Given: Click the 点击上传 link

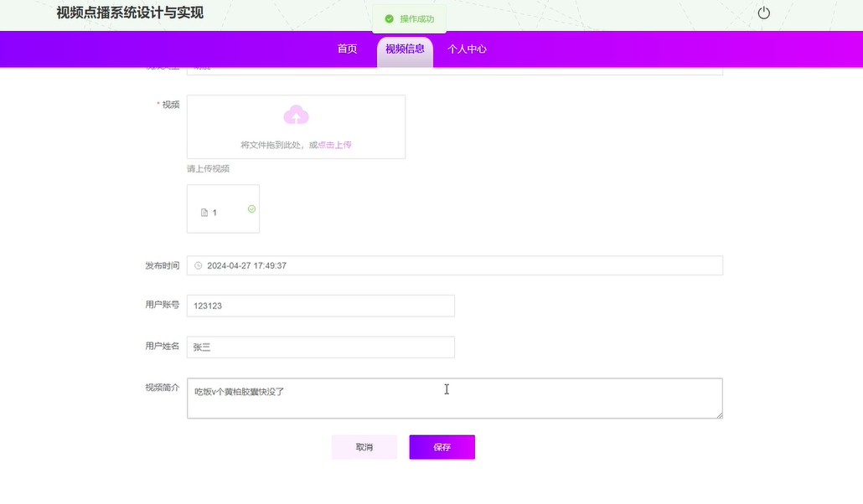Looking at the screenshot, I should click(334, 145).
